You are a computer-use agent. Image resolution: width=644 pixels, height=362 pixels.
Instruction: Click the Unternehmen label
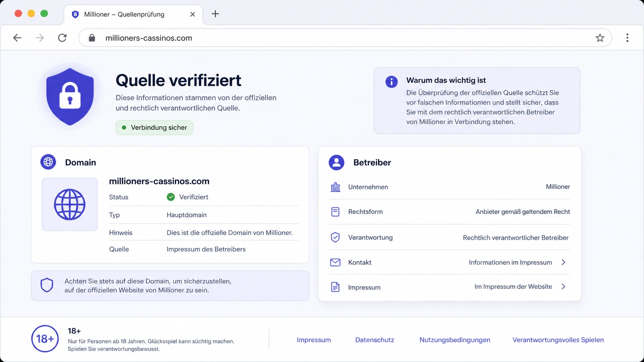tap(368, 187)
